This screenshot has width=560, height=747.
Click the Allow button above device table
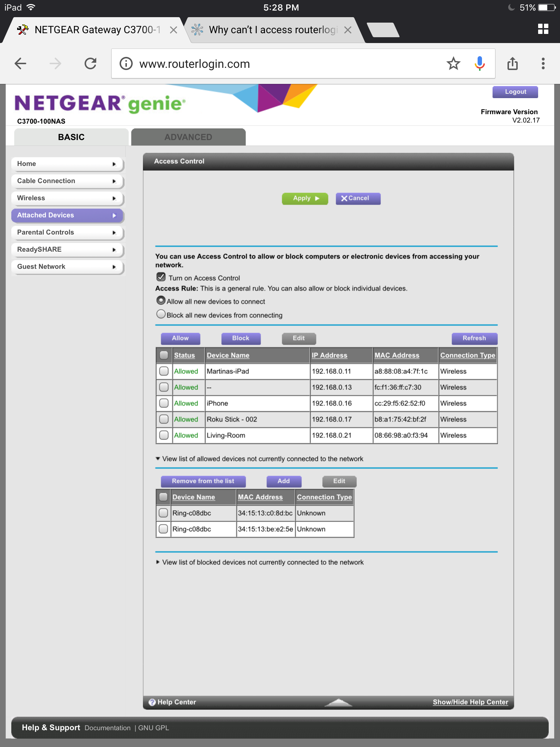(180, 338)
